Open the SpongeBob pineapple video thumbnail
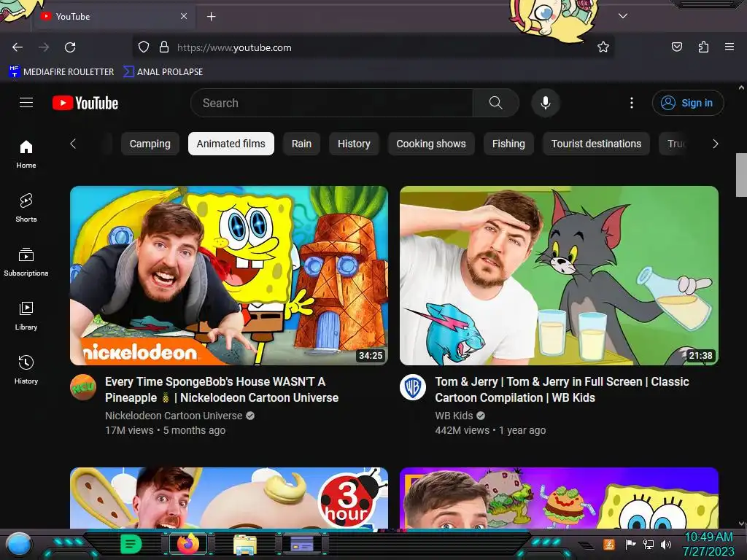 229,275
